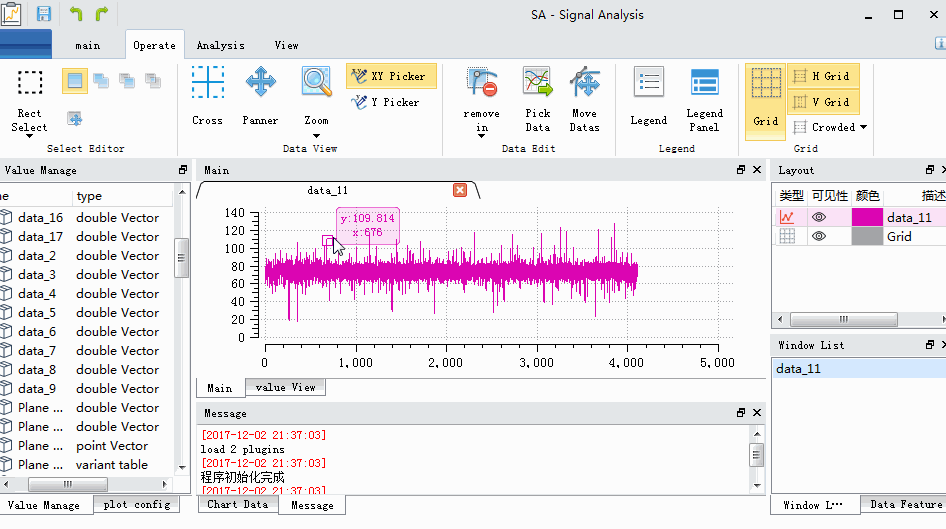This screenshot has height=529, width=946.
Task: Click the Chart Data button tab
Action: pyautogui.click(x=238, y=504)
